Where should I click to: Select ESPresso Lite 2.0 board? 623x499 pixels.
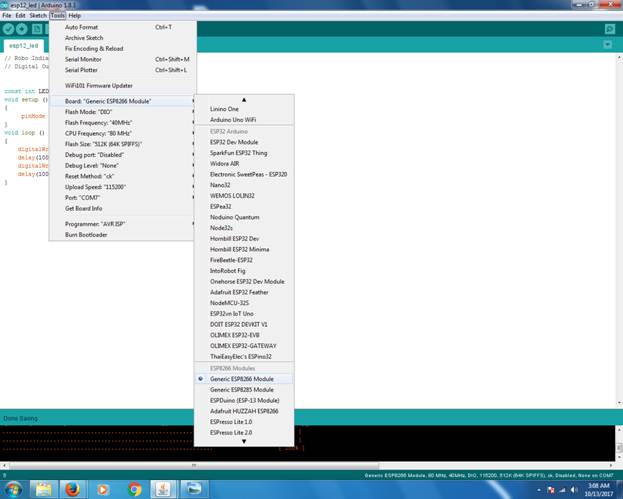coord(244,432)
